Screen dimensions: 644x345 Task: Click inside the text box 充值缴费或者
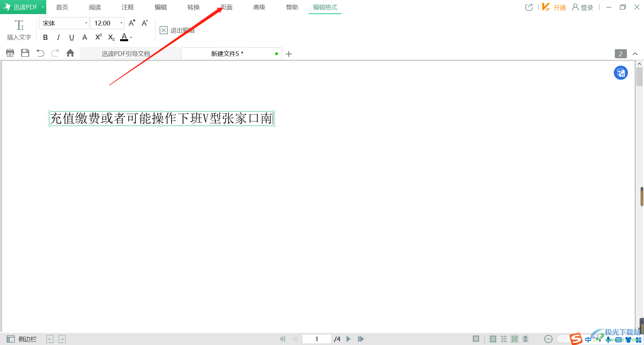point(162,118)
